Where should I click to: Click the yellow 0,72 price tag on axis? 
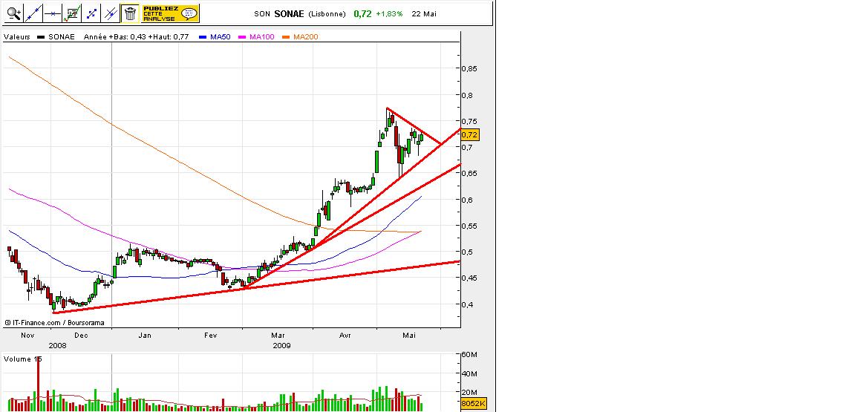pos(469,134)
